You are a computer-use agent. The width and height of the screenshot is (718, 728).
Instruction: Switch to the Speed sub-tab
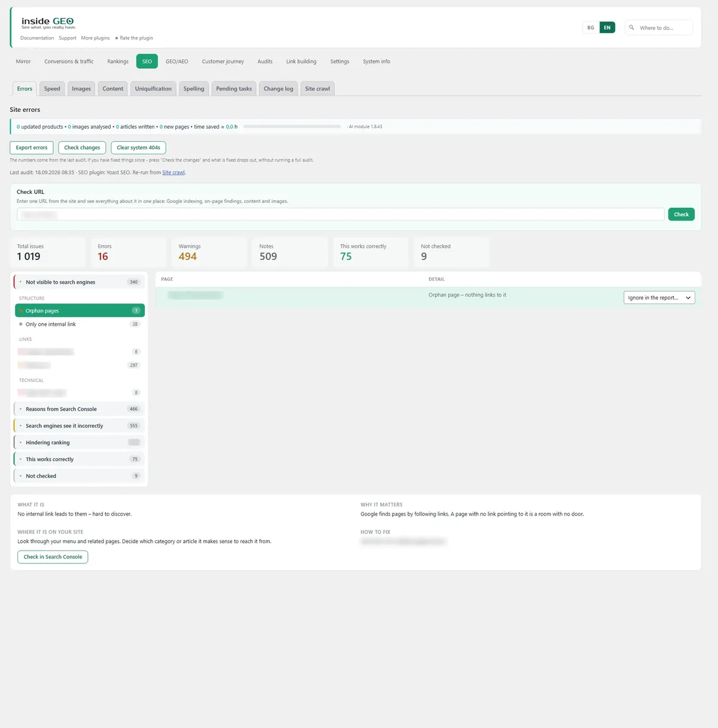(x=52, y=89)
